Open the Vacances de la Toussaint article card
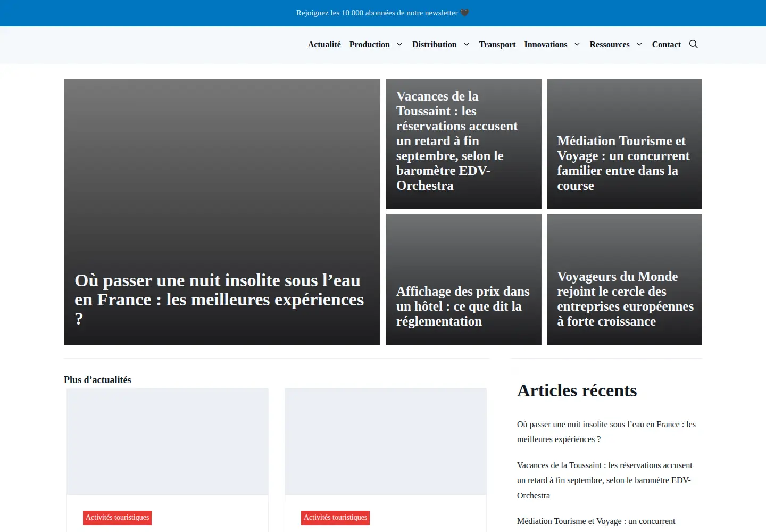 463,144
